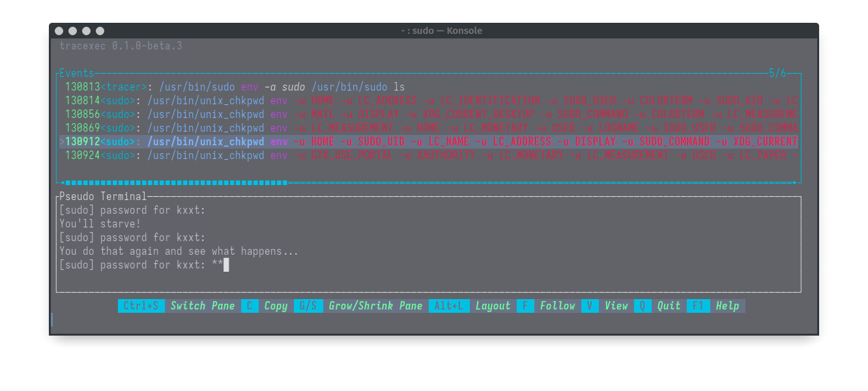Click the View label
The width and height of the screenshot is (868, 391).
(x=616, y=306)
